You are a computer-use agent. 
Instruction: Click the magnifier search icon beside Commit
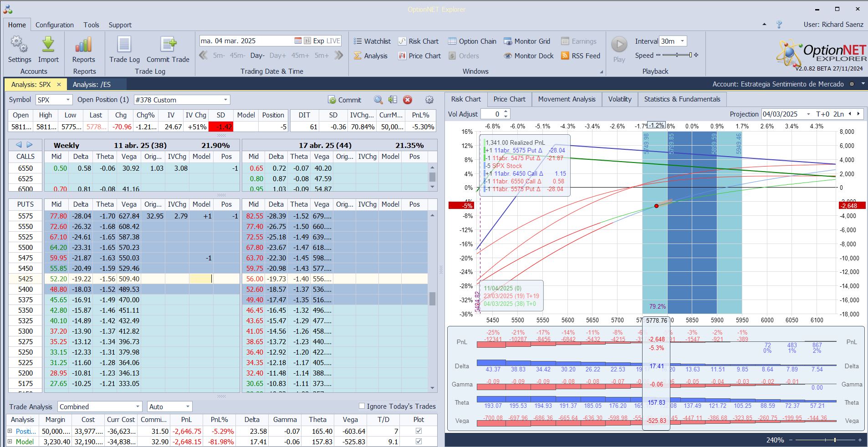pos(378,100)
